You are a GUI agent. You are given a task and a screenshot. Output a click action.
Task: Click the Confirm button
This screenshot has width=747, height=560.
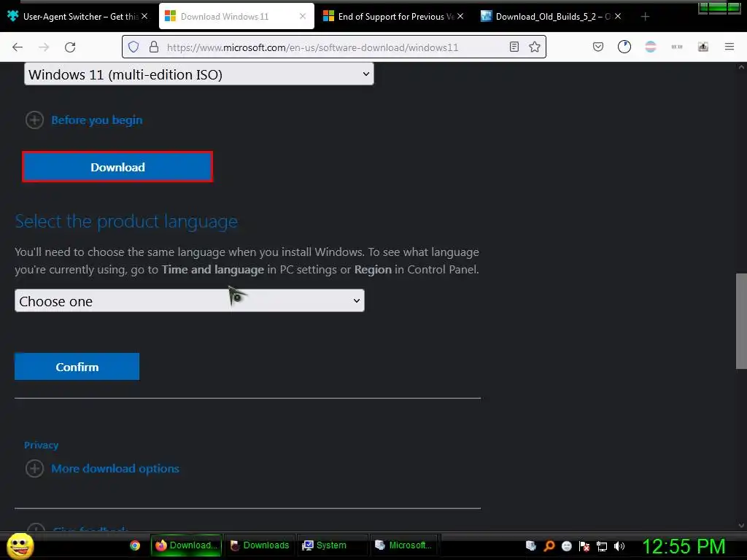[77, 367]
